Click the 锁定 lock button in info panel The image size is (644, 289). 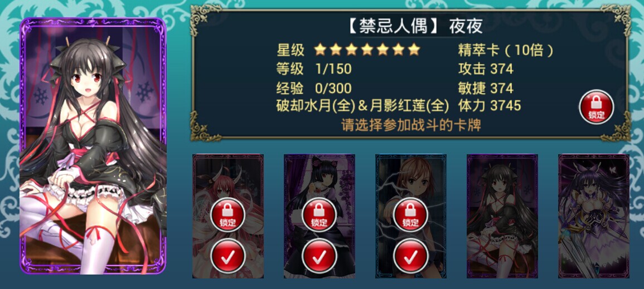[x=597, y=107]
